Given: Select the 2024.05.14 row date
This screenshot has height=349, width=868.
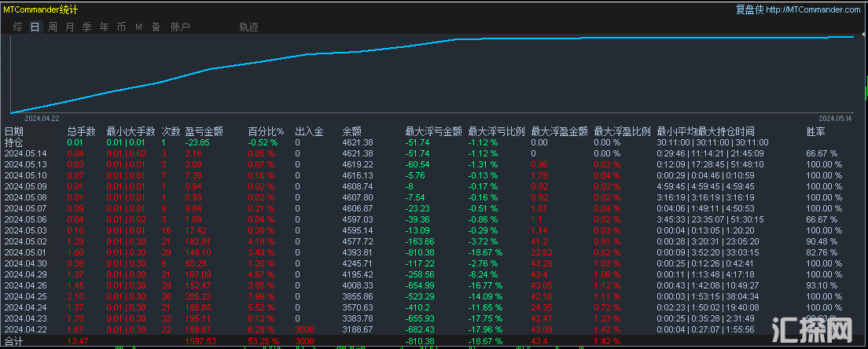Looking at the screenshot, I should (25, 153).
